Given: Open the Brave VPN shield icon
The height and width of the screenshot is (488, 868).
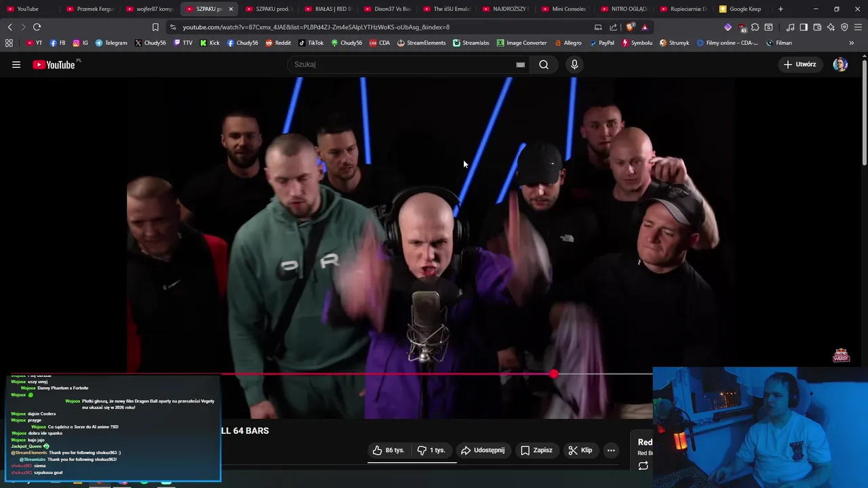Looking at the screenshot, I should pos(844,27).
